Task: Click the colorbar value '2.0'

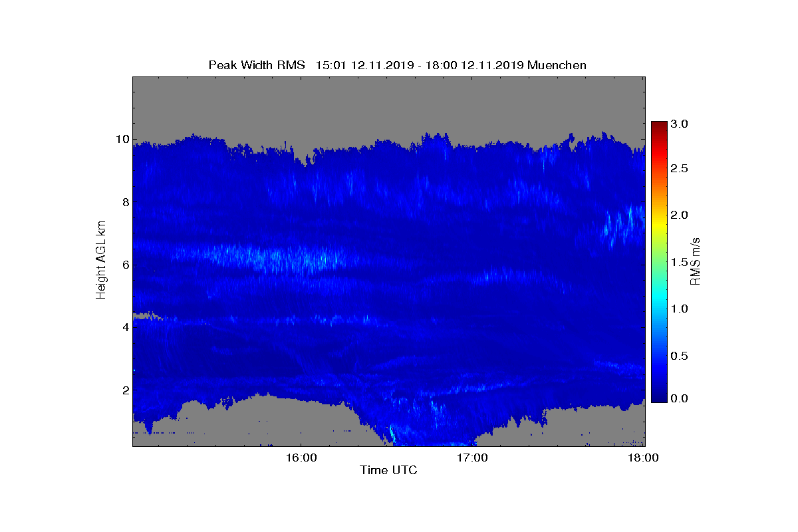Action: 680,215
